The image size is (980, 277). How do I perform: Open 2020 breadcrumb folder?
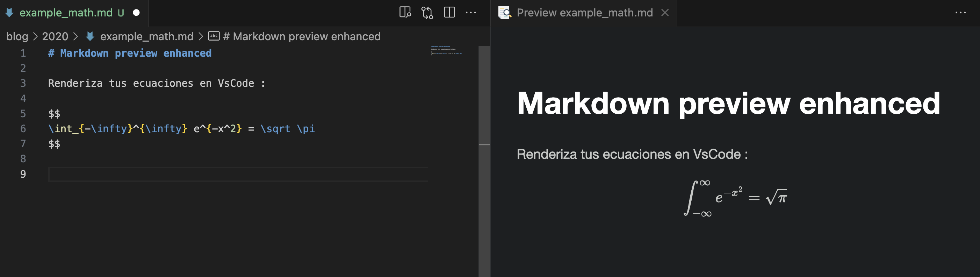click(55, 36)
